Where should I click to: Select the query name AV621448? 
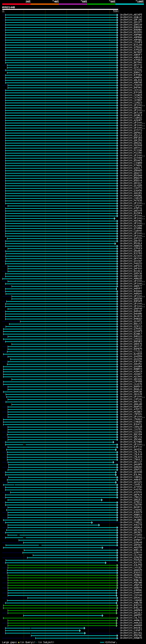pos(8,7)
